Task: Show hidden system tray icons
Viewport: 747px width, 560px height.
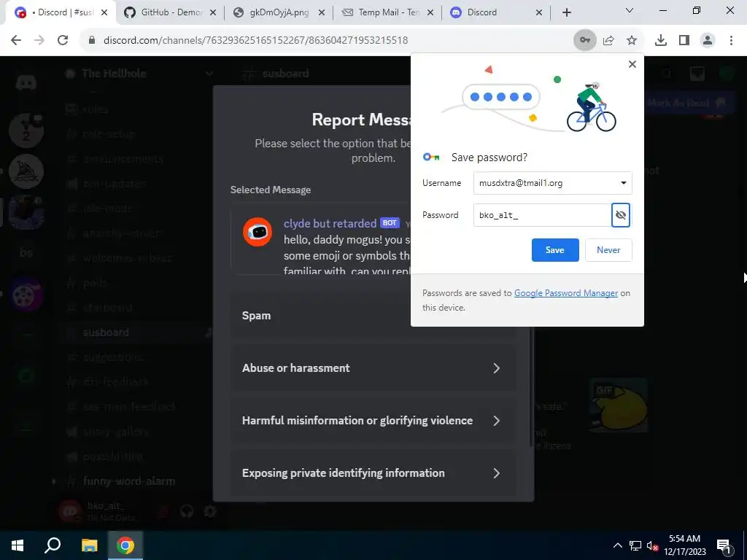Action: (618, 545)
